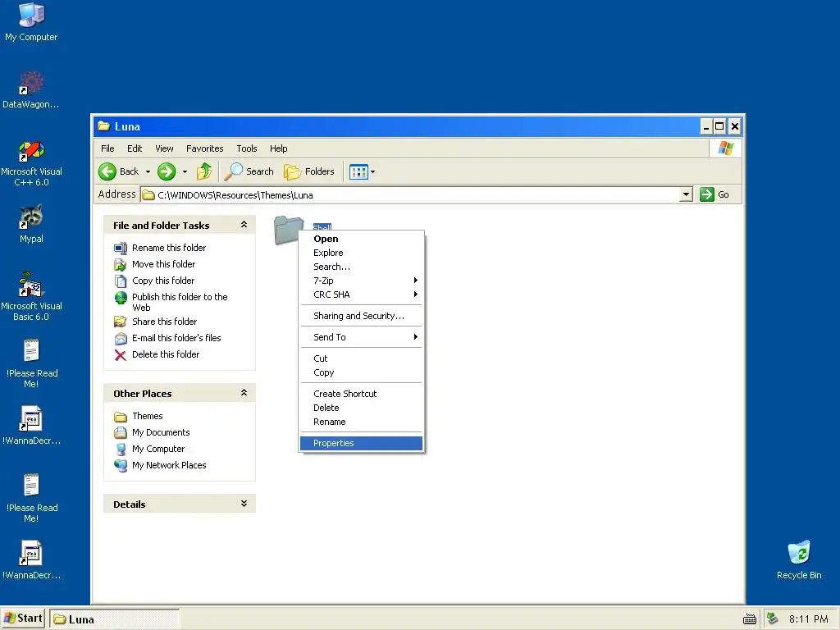Screen dimensions: 840x630
Task: Select Sharing and Security...
Action: pyautogui.click(x=361, y=316)
